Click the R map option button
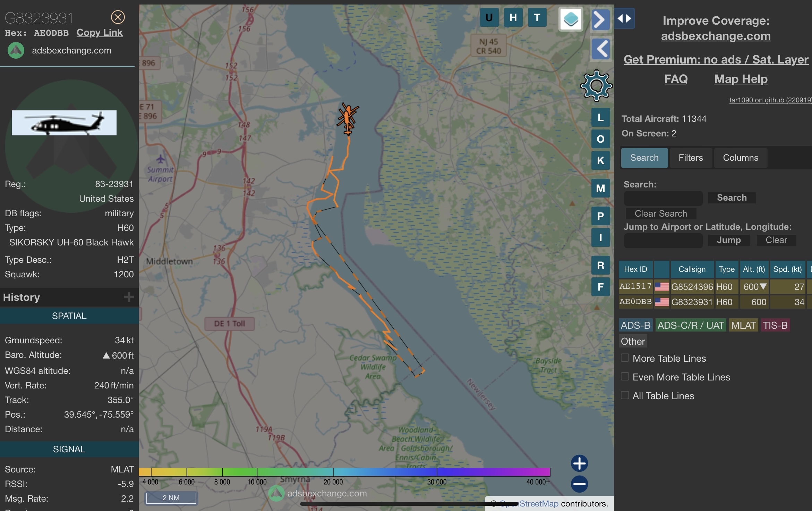Image resolution: width=812 pixels, height=511 pixels. click(600, 266)
